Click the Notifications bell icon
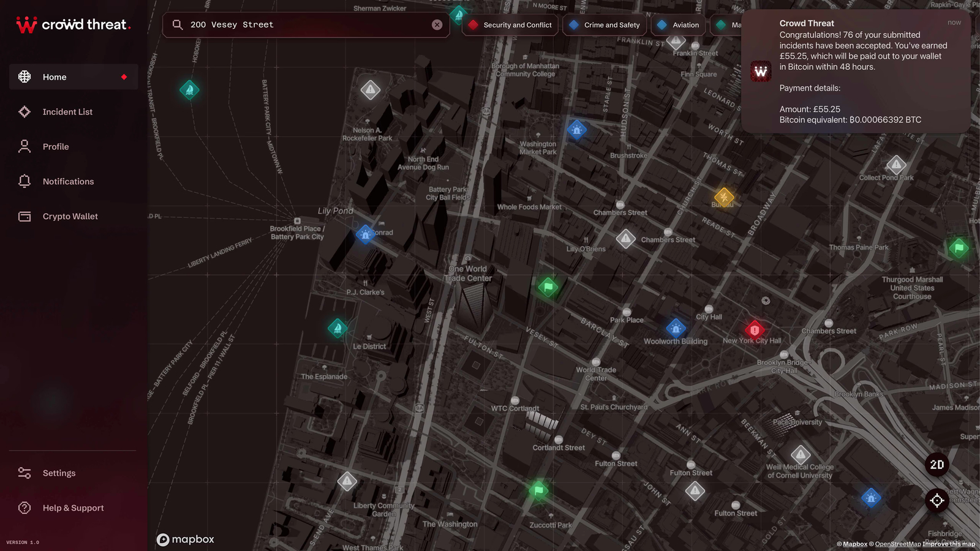This screenshot has height=551, width=980. [x=24, y=181]
